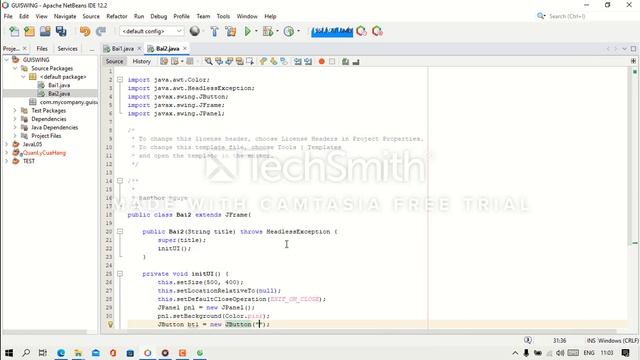This screenshot has width=640, height=360.
Task: Click the Redo arrow icon
Action: click(x=100, y=31)
